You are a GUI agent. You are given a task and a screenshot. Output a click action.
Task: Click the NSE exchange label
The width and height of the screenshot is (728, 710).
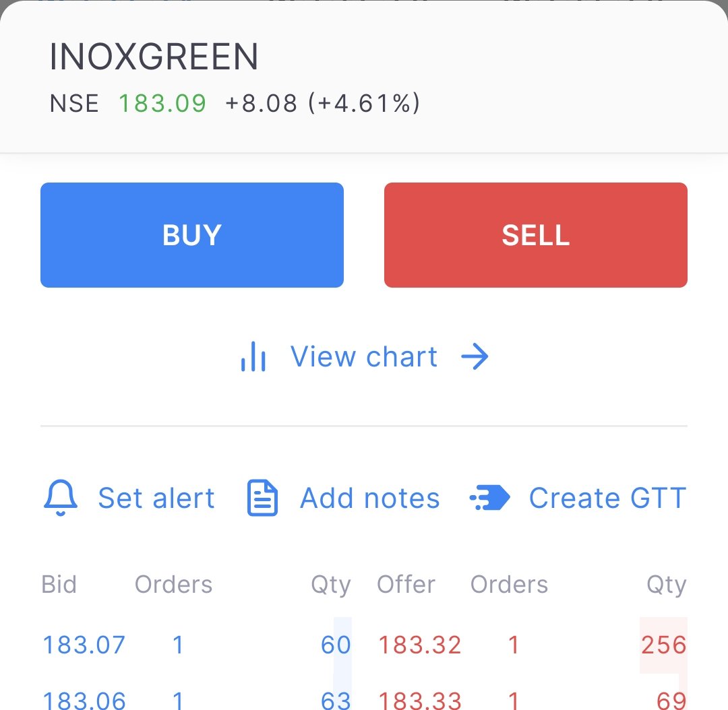74,103
